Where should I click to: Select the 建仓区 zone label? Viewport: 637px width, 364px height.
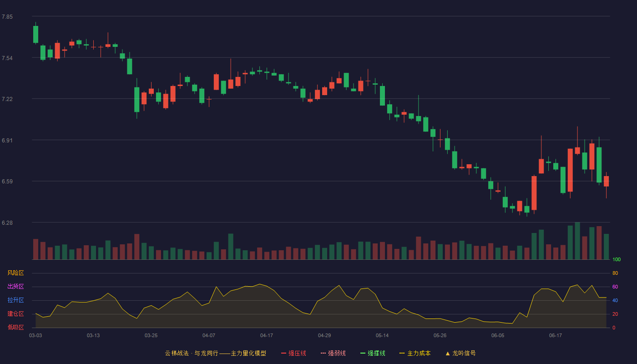(15, 314)
